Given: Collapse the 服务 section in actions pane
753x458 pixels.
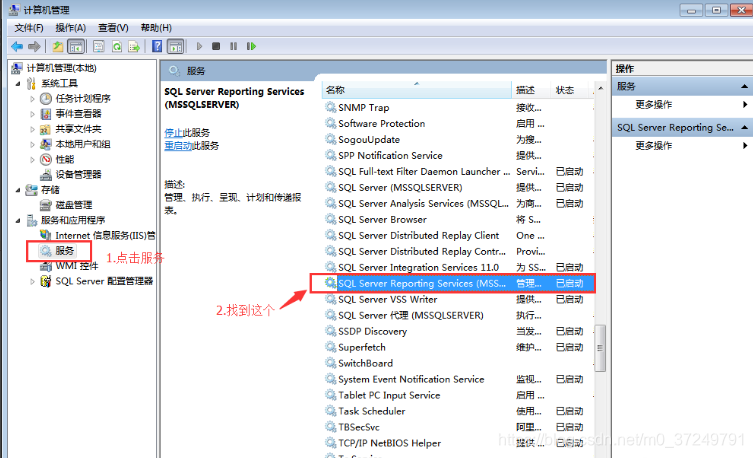Looking at the screenshot, I should [744, 86].
